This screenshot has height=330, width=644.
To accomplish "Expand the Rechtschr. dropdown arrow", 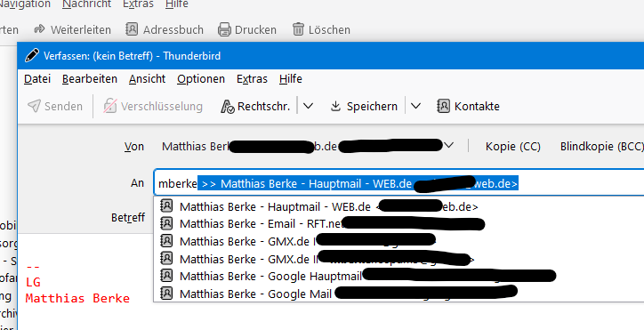I will coord(308,106).
